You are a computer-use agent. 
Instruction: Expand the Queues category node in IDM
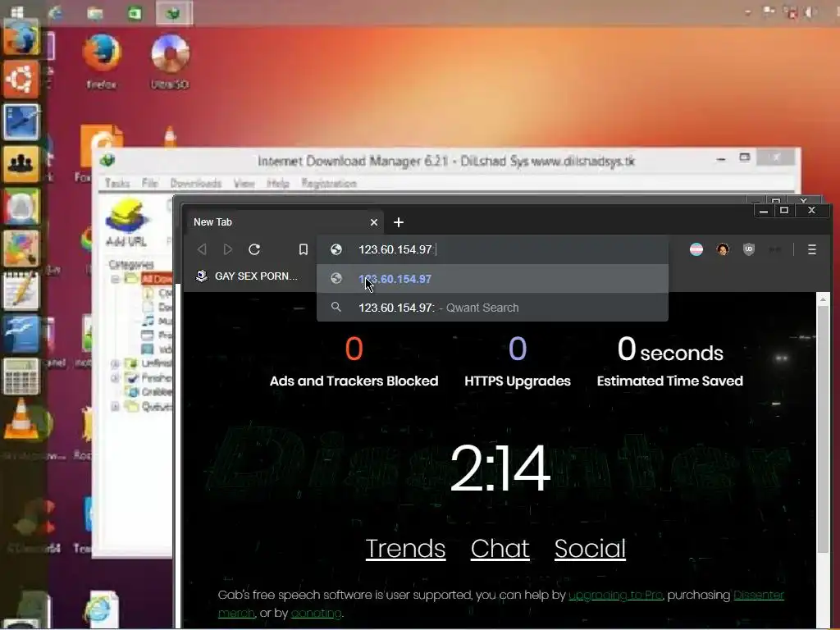tap(115, 407)
